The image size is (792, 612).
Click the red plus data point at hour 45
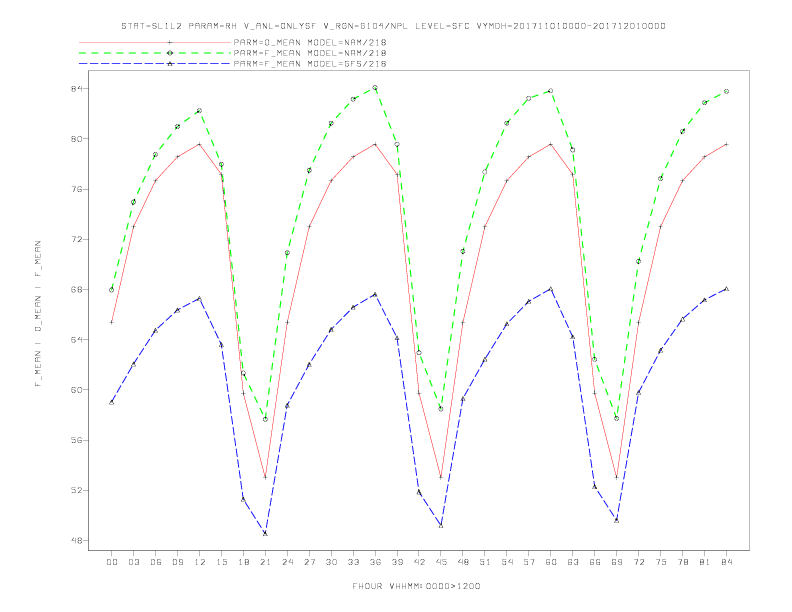441,477
